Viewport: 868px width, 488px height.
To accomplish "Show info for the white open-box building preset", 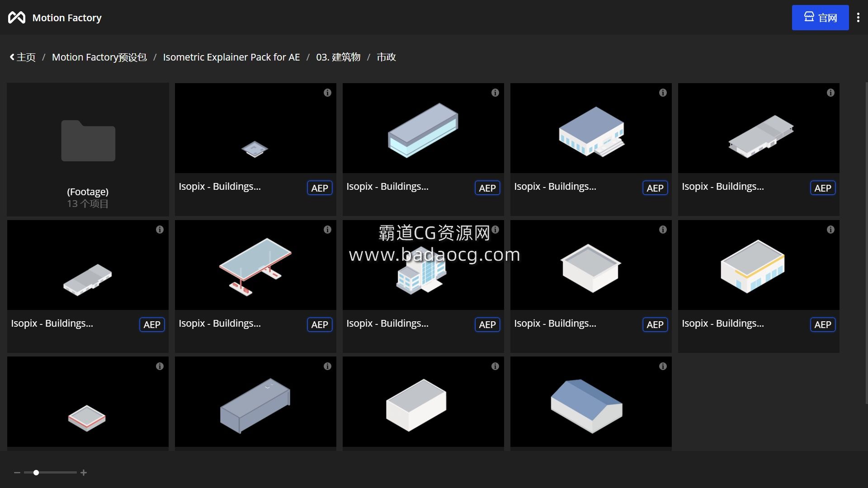I will click(x=663, y=230).
